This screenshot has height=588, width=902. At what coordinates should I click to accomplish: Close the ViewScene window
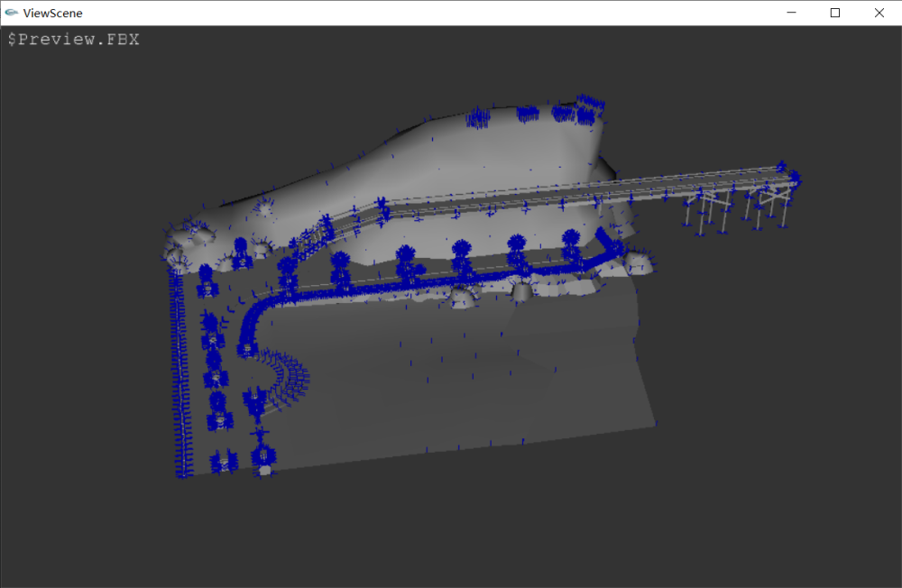coord(879,13)
